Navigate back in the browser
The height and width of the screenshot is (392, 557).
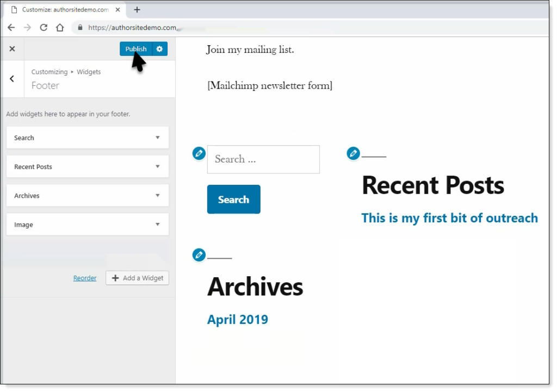click(11, 28)
